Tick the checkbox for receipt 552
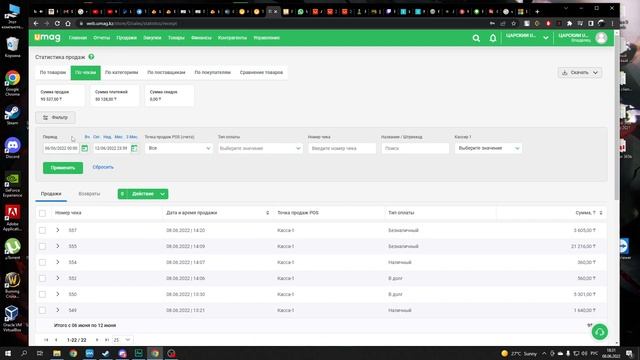Image resolution: width=640 pixels, height=360 pixels. point(42,278)
